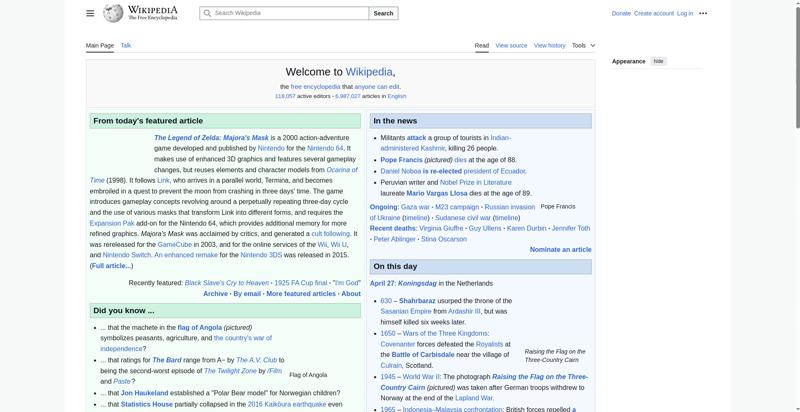Click the Nominate an article link
800x412 pixels.
pos(561,249)
